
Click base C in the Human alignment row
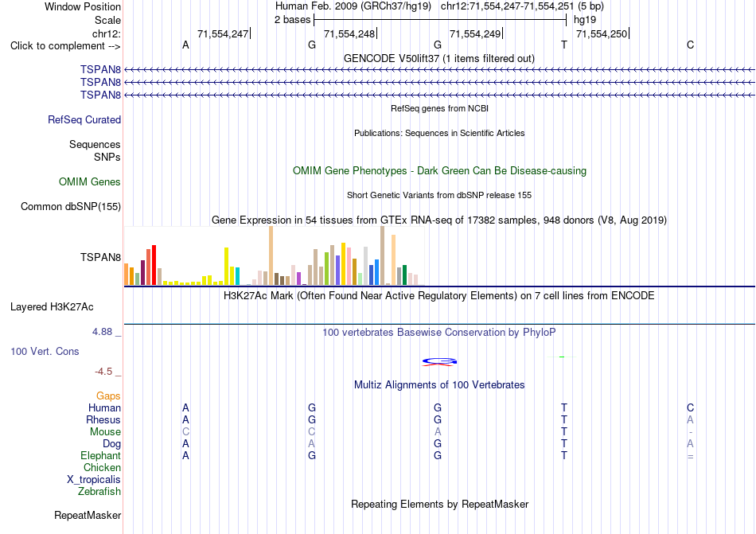tap(691, 407)
